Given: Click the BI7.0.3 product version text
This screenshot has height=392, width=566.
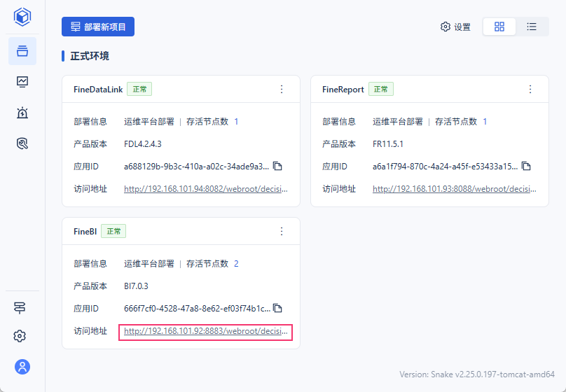Looking at the screenshot, I should point(136,286).
